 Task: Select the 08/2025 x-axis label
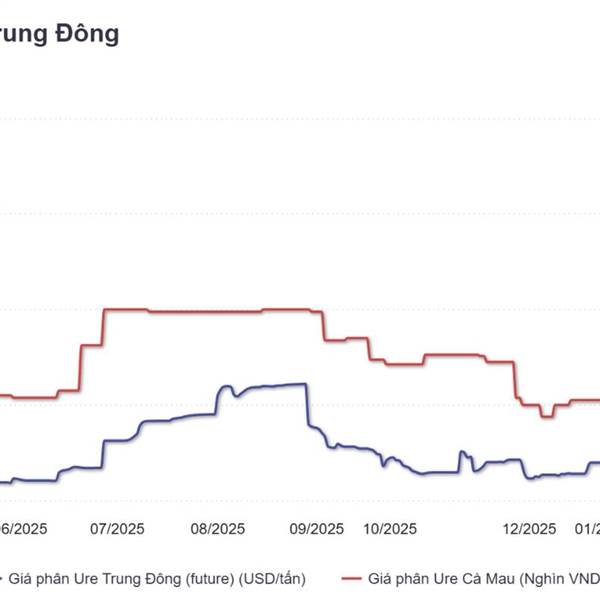coord(217,529)
